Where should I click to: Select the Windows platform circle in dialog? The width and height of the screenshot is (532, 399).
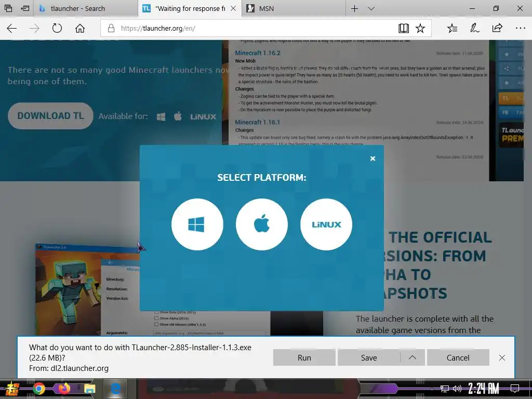(197, 224)
